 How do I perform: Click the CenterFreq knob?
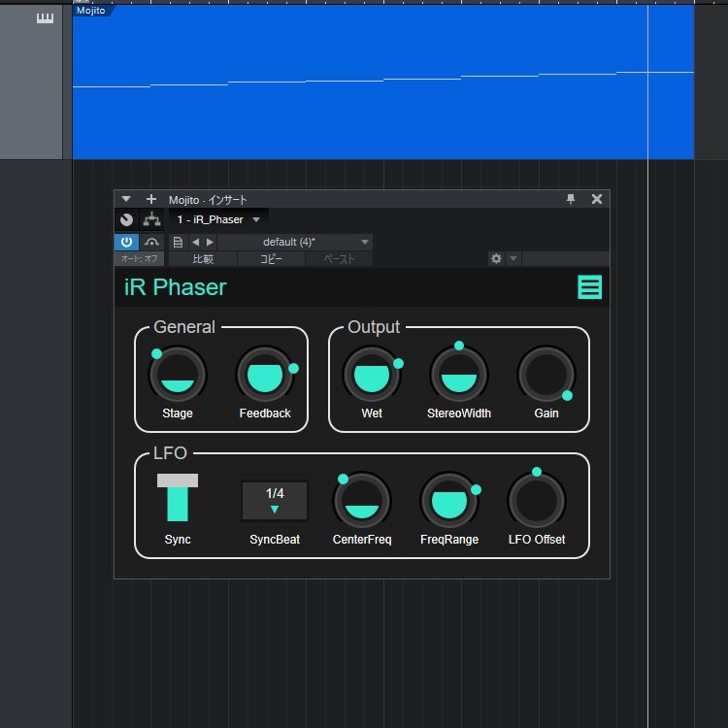pos(362,501)
